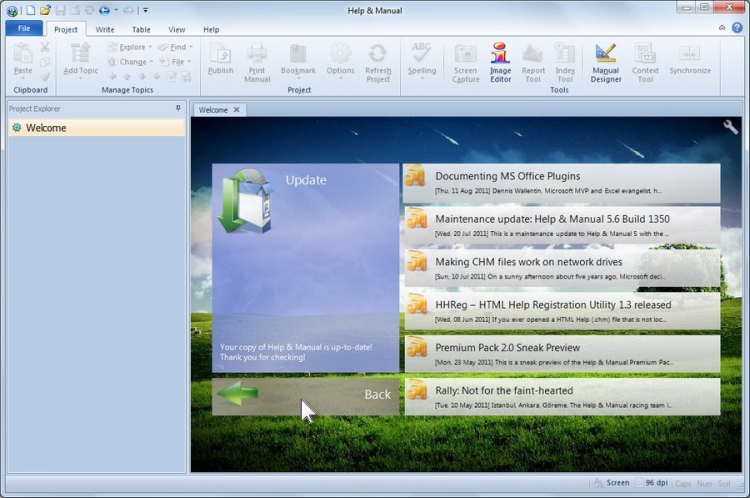Viewport: 750px width, 498px height.
Task: Close the Welcome tab
Action: pyautogui.click(x=236, y=110)
